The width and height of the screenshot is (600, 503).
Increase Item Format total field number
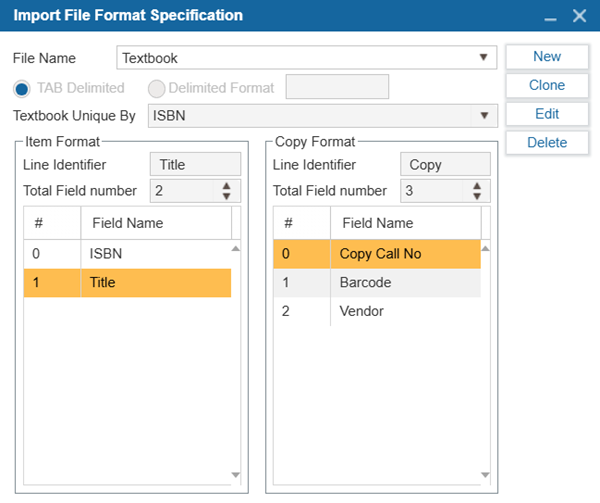click(x=226, y=186)
